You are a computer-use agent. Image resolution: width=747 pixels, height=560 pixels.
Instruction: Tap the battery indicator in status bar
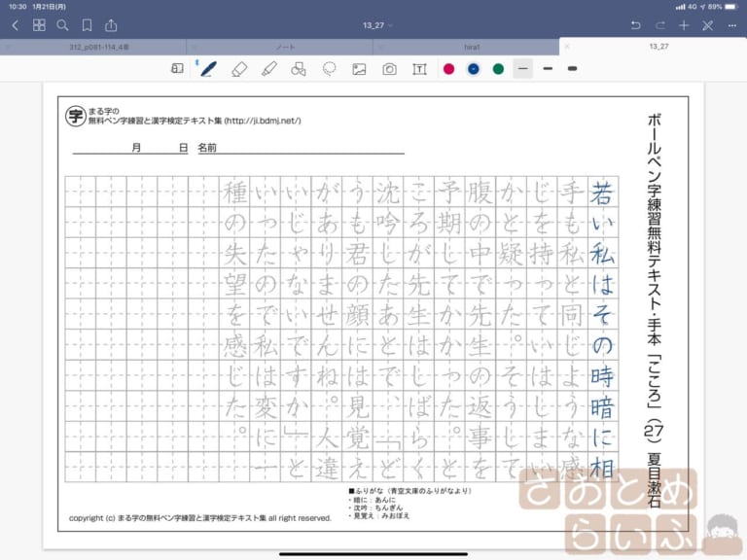click(x=731, y=7)
